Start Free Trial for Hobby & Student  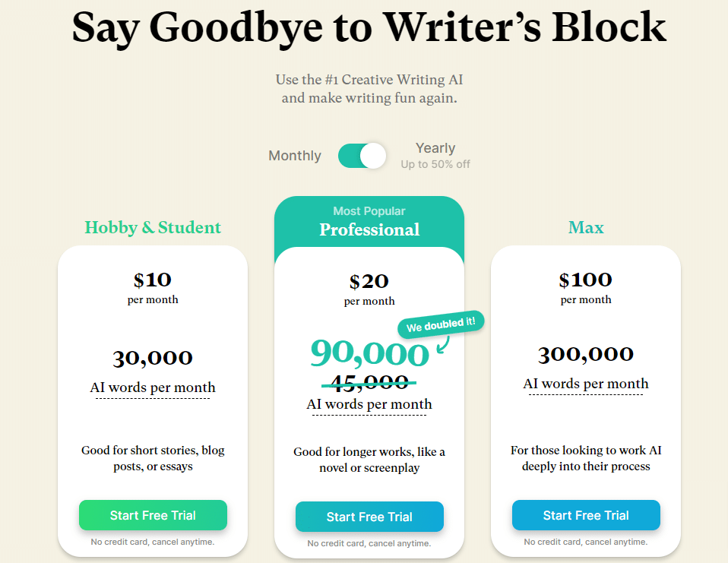pos(153,515)
